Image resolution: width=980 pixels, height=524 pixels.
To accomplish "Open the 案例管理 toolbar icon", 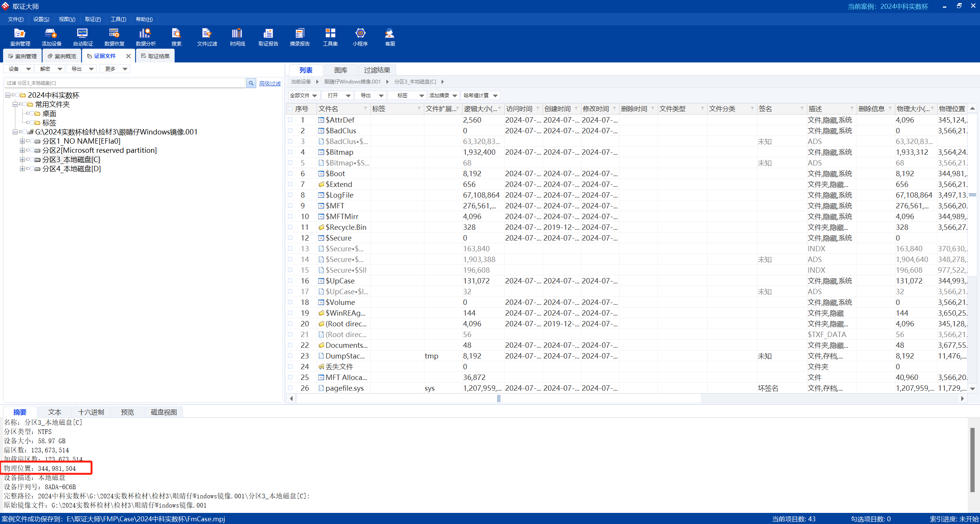I will (x=20, y=37).
